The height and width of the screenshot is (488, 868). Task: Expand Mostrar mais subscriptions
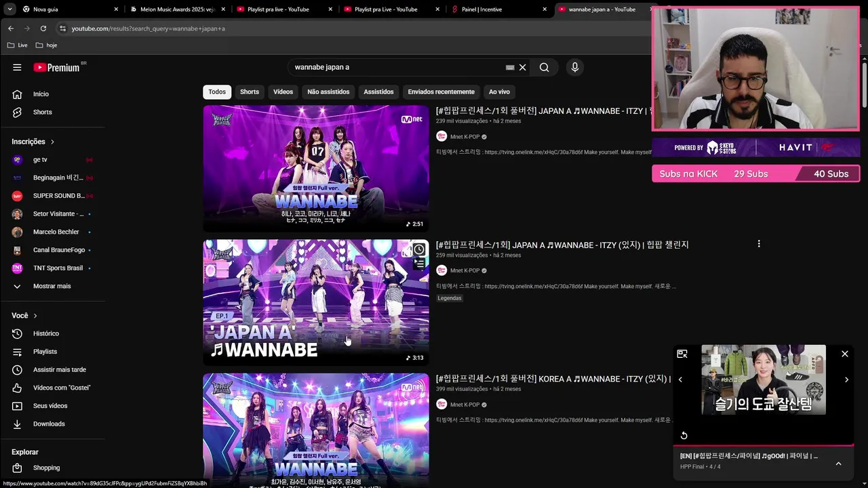52,286
